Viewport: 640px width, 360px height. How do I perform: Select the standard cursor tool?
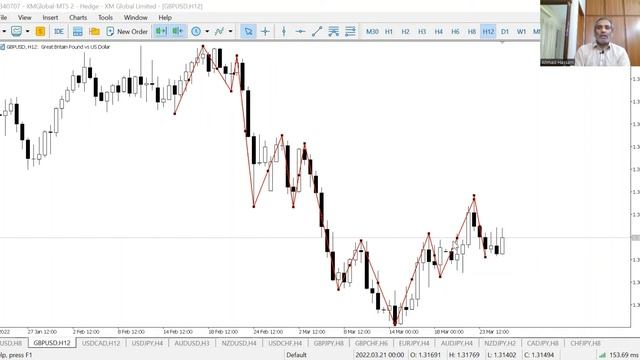tap(248, 31)
